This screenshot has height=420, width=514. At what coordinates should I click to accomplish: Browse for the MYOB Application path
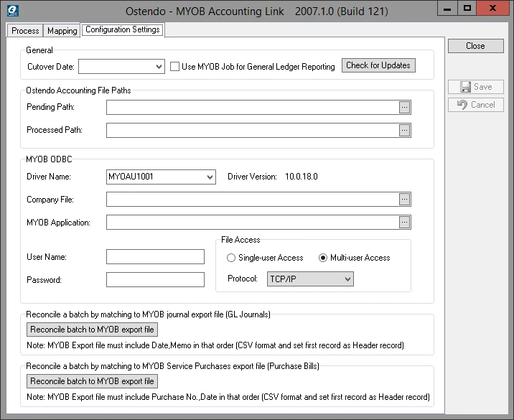pos(404,223)
